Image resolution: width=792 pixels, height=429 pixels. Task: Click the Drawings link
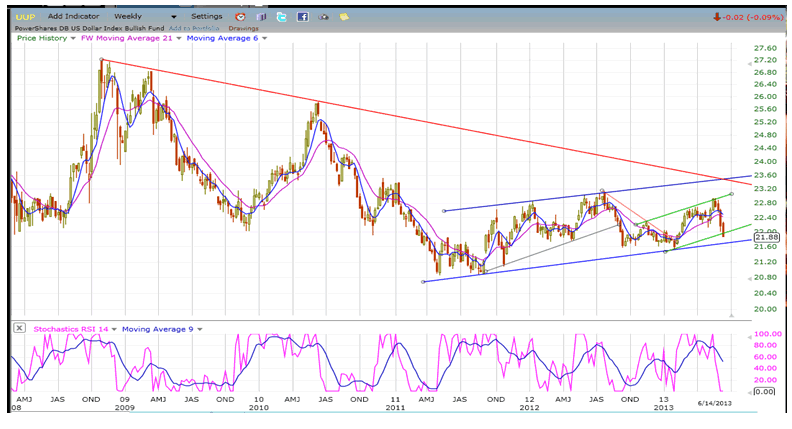[244, 27]
